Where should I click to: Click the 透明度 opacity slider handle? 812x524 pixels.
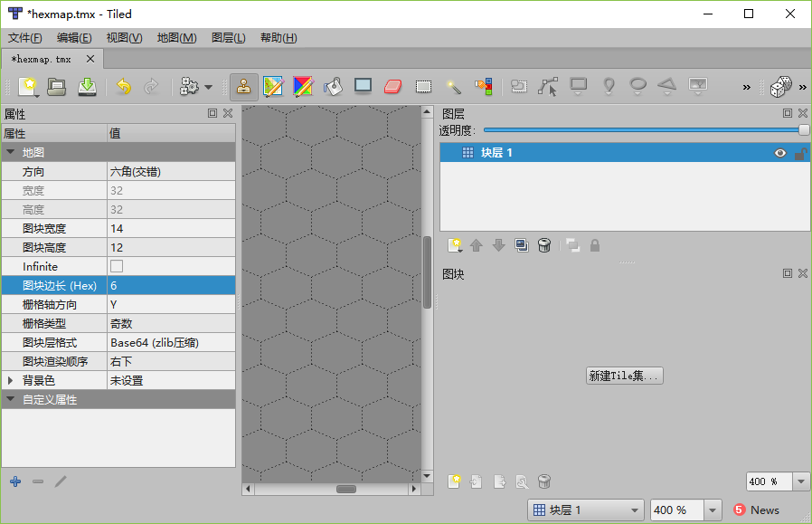click(804, 130)
